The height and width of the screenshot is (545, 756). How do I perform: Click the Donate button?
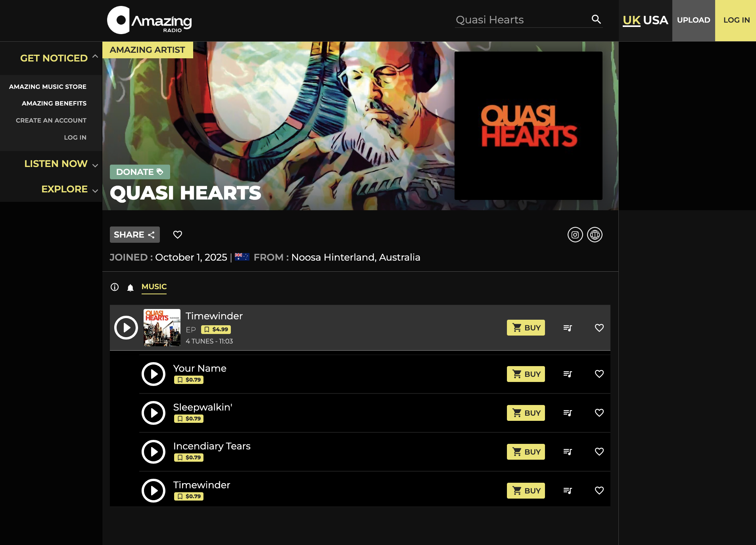pos(140,172)
